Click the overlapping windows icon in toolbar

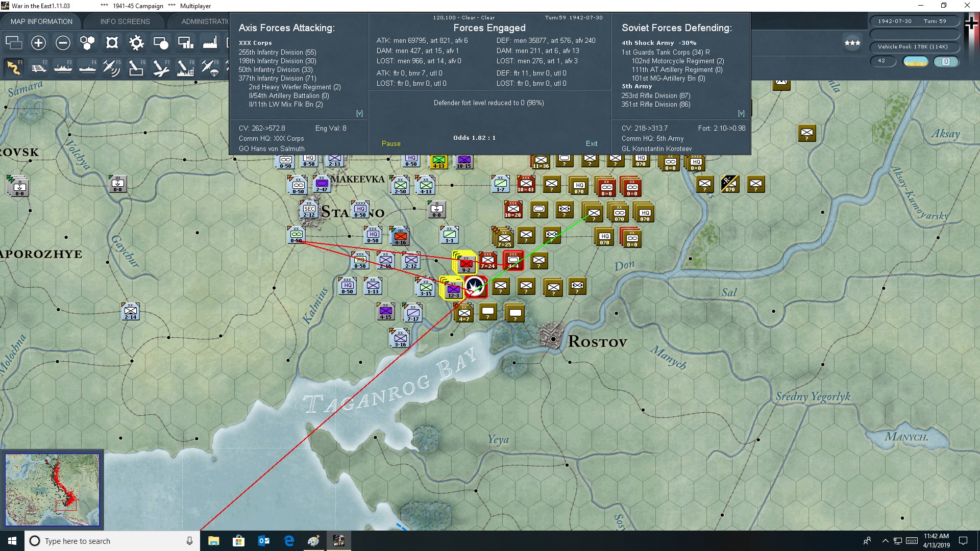[14, 43]
